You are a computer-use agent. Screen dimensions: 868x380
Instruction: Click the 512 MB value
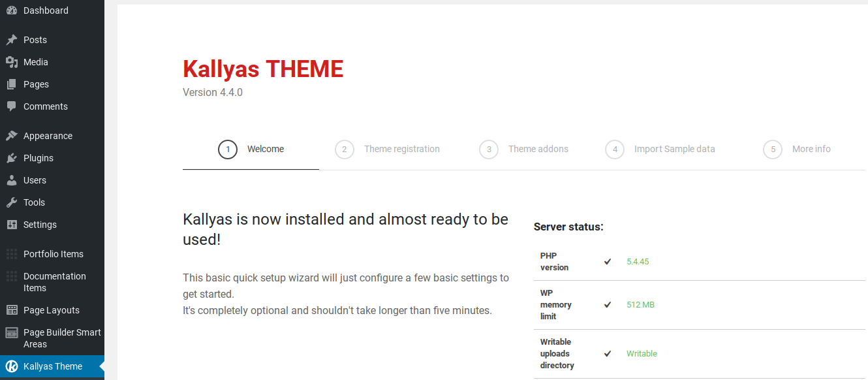(640, 305)
